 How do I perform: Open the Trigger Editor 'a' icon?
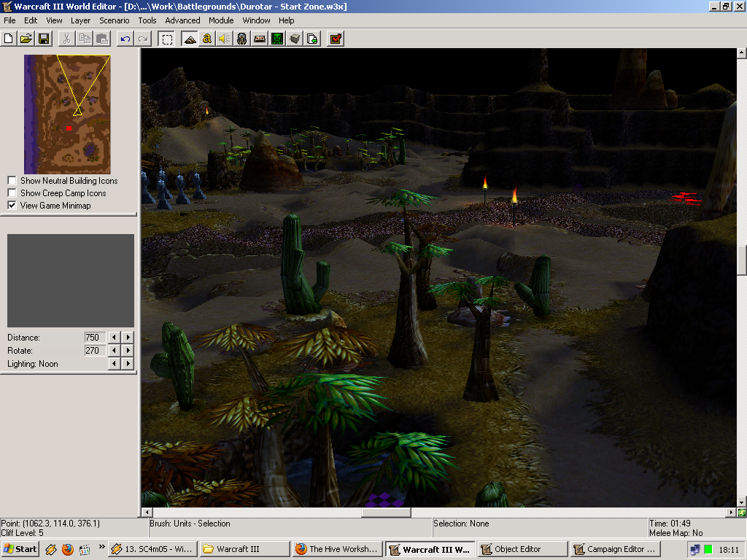pos(206,39)
